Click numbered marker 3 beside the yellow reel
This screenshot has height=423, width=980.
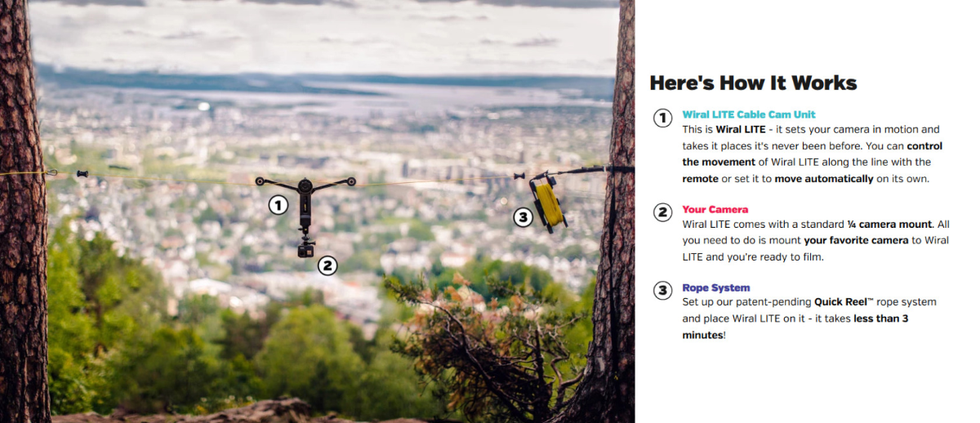coord(523,217)
